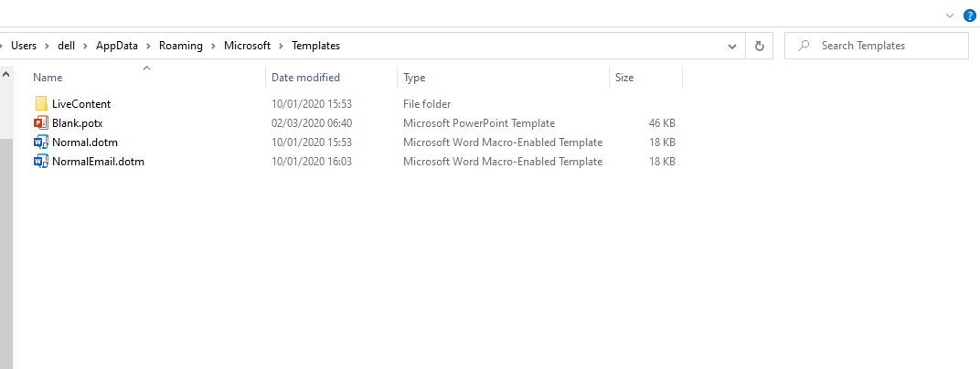980x369 pixels.
Task: Expand the chevron between Microsoft and Templates
Action: (282, 46)
